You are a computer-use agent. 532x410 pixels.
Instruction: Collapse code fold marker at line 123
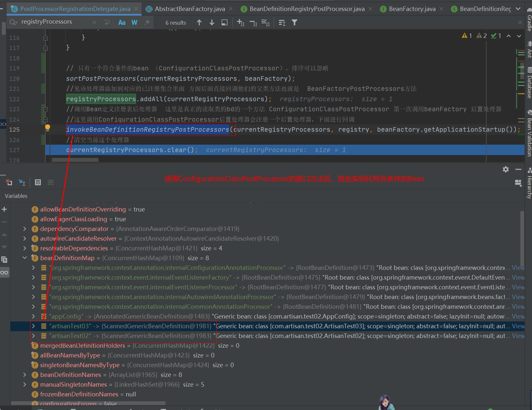pos(45,109)
